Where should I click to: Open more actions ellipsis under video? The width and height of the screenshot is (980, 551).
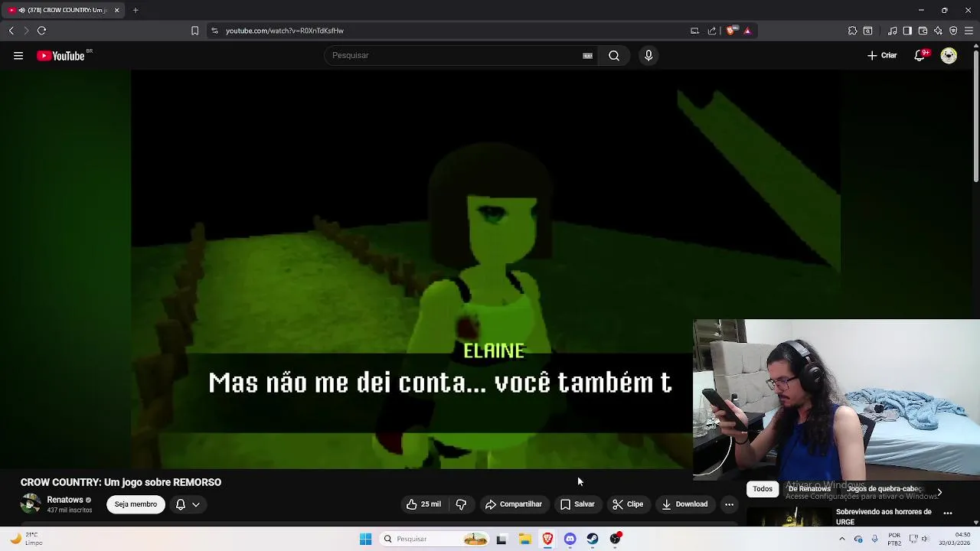(729, 504)
